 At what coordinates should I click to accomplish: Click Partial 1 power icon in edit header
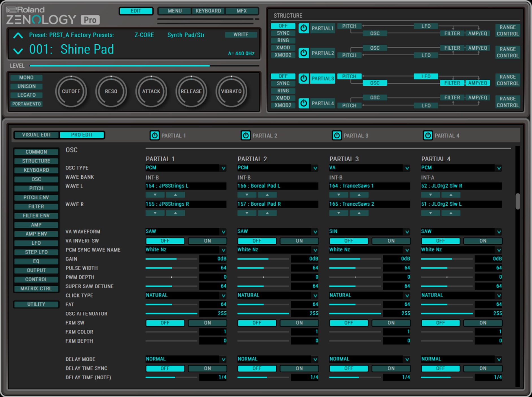pyautogui.click(x=154, y=136)
